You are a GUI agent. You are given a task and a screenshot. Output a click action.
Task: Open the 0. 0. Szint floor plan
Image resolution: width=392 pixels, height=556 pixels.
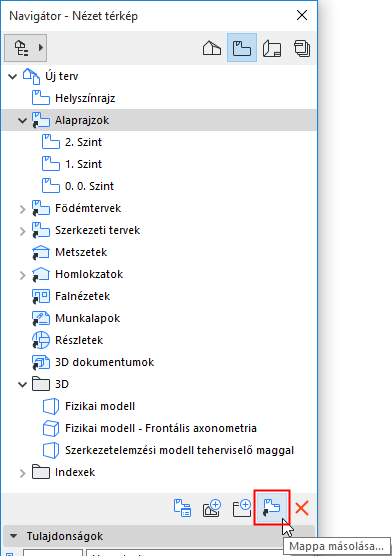pos(89,186)
